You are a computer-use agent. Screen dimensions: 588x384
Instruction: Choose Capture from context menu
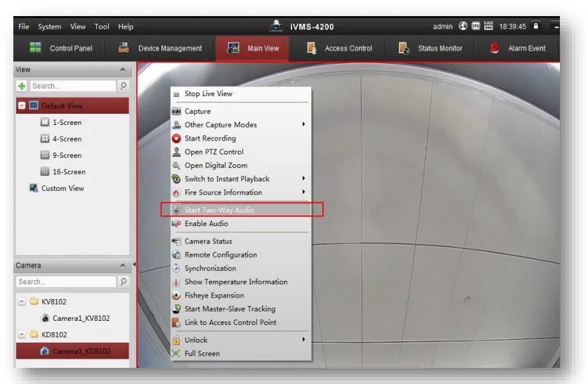click(241, 111)
